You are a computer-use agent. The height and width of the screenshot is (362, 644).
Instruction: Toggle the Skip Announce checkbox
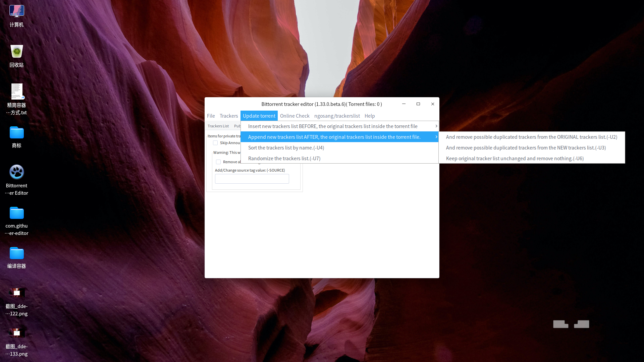click(215, 143)
